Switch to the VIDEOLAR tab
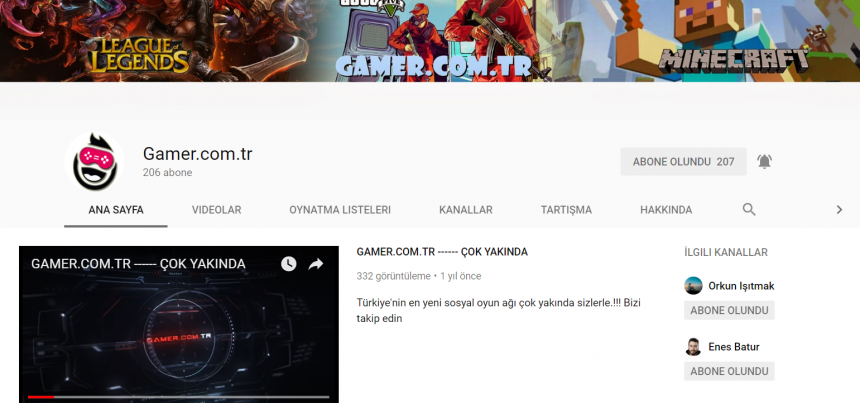860x403 pixels. pos(216,210)
